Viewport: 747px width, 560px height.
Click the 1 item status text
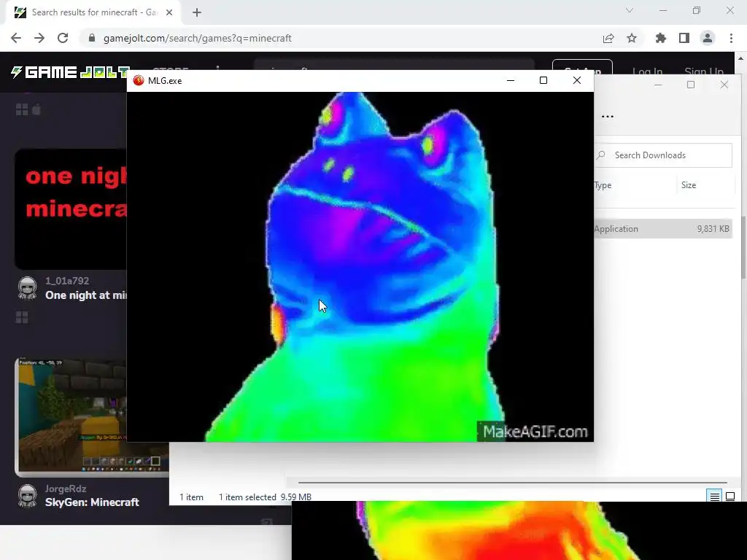191,497
